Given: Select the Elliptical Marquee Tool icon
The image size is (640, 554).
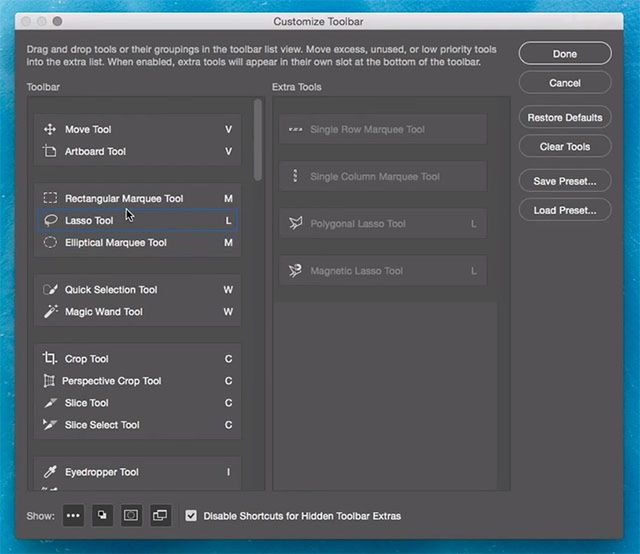Looking at the screenshot, I should 50,243.
